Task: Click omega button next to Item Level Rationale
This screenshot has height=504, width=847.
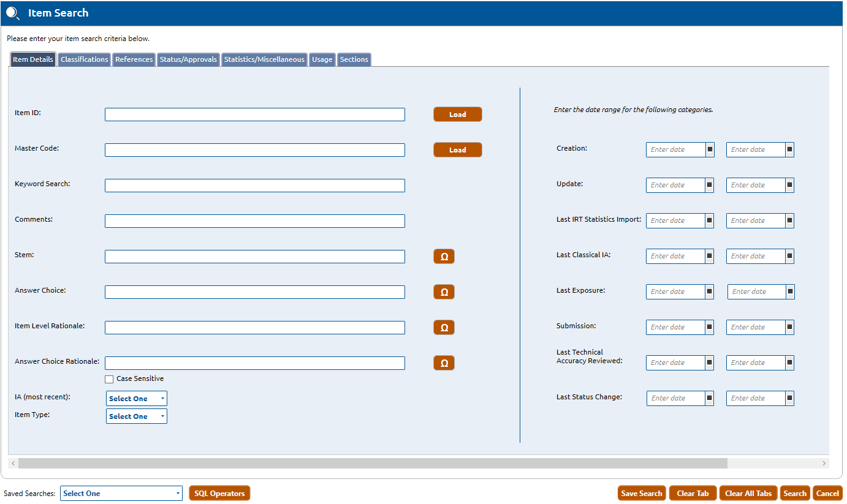Action: click(x=444, y=328)
